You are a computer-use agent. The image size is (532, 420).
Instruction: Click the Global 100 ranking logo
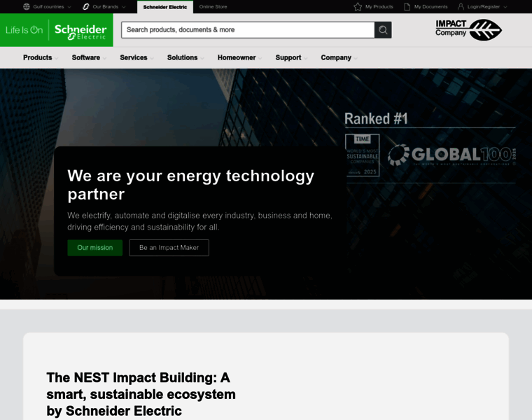(451, 155)
